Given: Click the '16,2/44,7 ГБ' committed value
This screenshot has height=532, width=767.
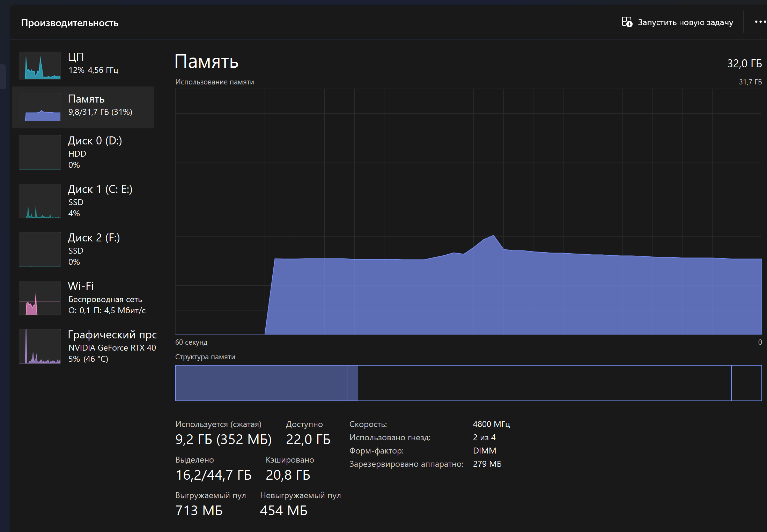Looking at the screenshot, I should [x=213, y=475].
